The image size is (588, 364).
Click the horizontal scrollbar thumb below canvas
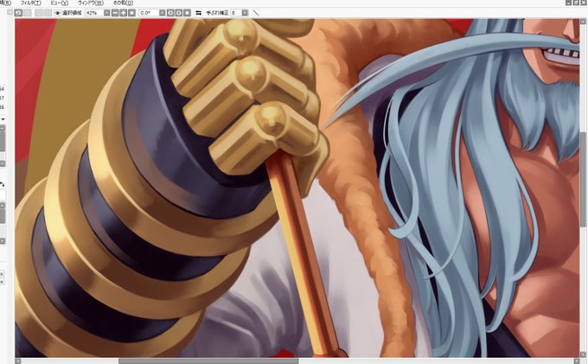tap(208, 361)
